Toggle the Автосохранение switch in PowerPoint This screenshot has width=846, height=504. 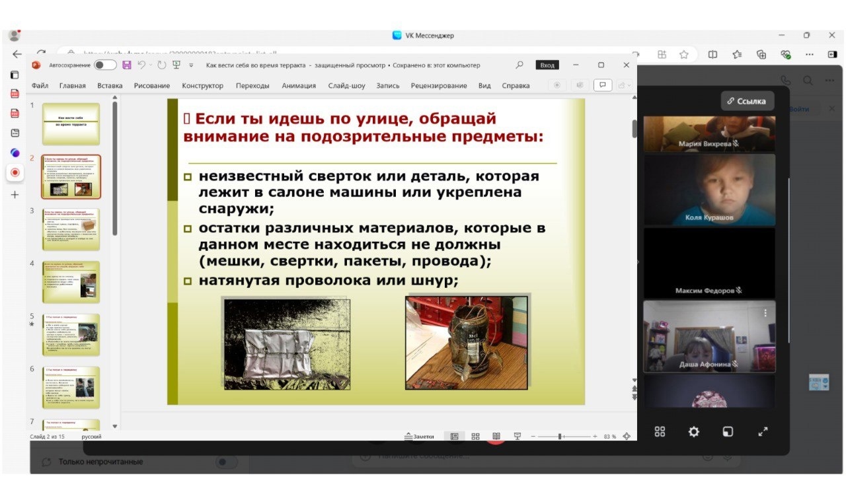(x=105, y=65)
